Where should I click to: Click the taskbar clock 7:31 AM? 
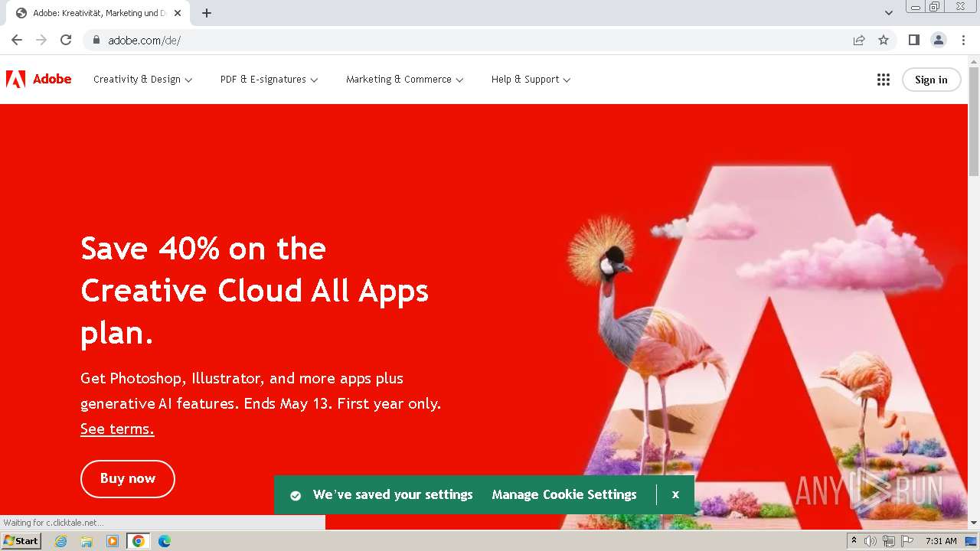tap(941, 541)
